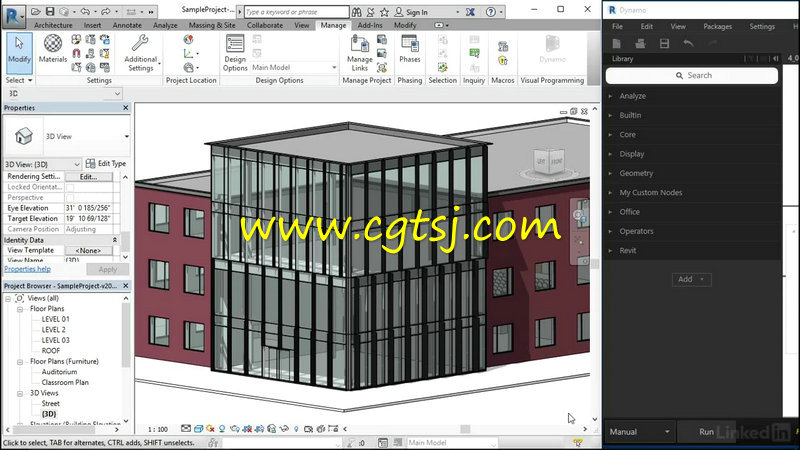The image size is (800, 450).
Task: Switch to the Annotate ribbon tab
Action: coord(127,25)
